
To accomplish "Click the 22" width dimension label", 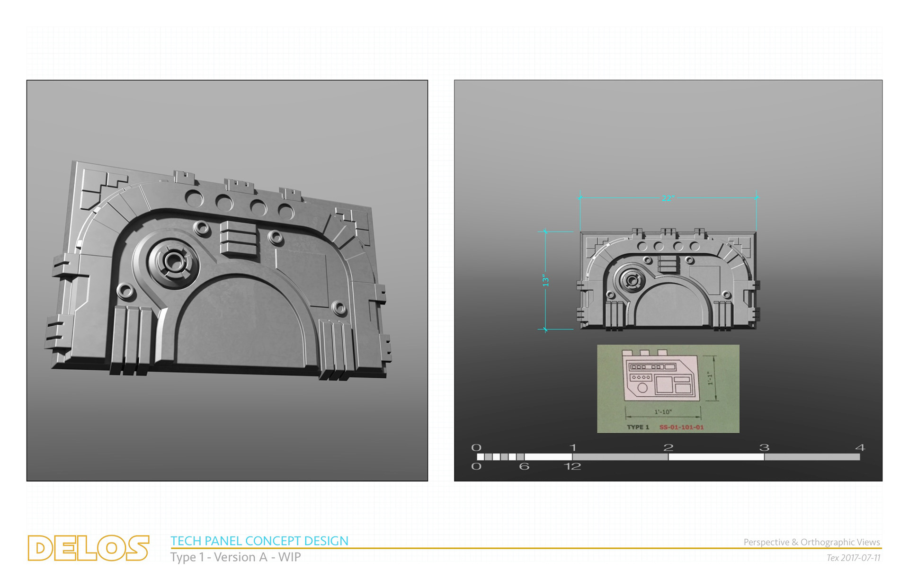I will tap(668, 198).
